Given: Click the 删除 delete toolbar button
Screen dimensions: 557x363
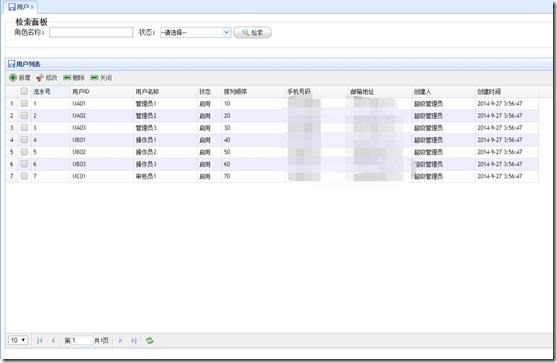Looking at the screenshot, I should [x=74, y=77].
